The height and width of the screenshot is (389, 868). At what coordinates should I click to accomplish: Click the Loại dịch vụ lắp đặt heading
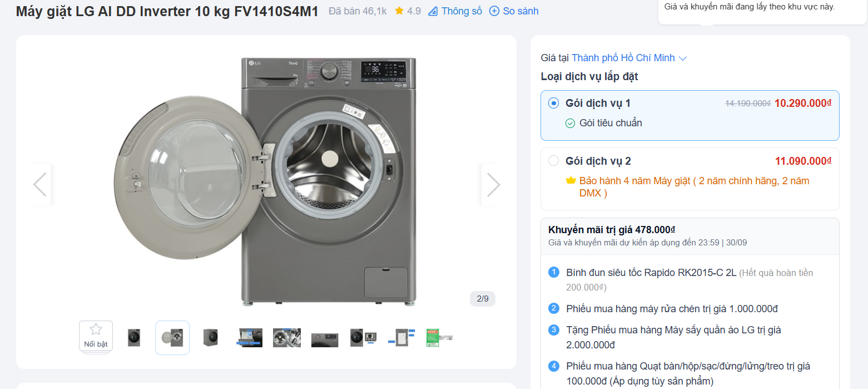589,77
